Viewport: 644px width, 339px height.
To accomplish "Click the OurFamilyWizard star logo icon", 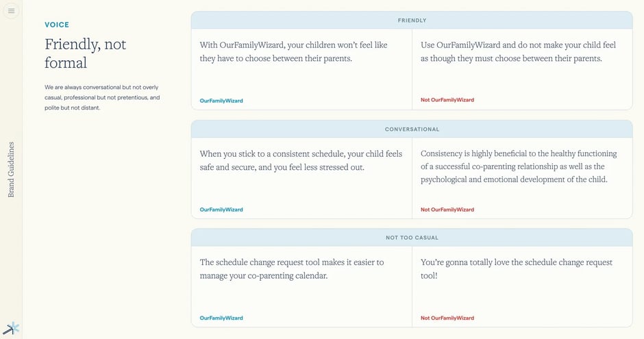I will pos(11,328).
